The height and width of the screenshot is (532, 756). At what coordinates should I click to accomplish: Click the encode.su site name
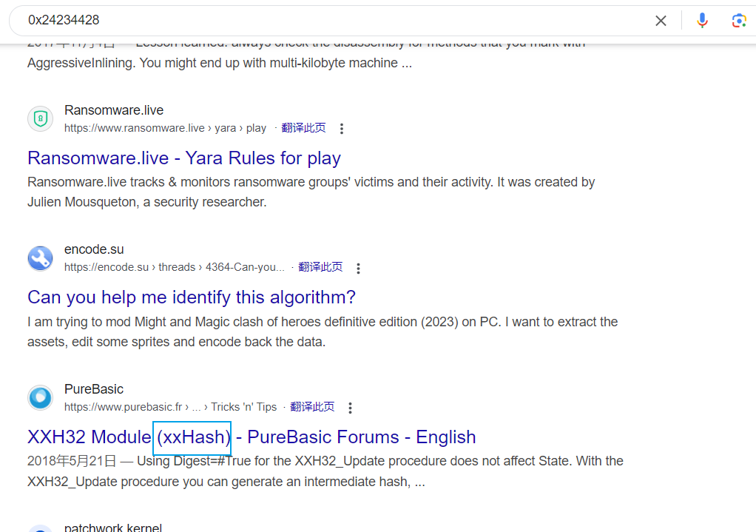(x=94, y=249)
